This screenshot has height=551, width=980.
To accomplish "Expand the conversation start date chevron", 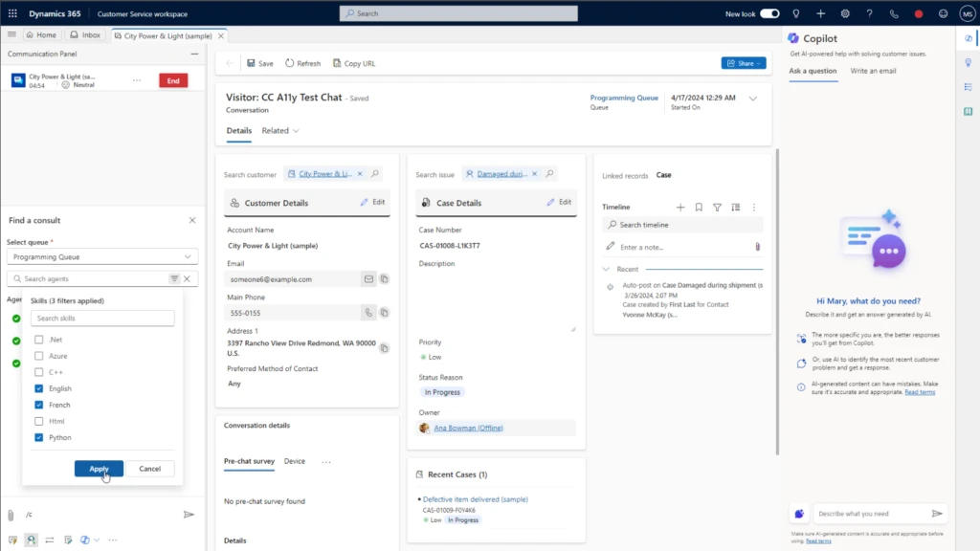I will tap(754, 98).
